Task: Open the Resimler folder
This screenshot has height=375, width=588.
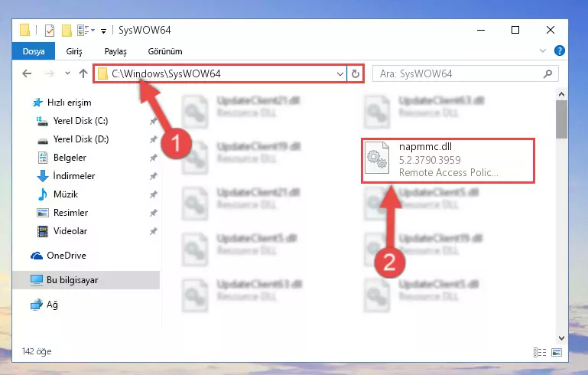Action: click(x=62, y=213)
